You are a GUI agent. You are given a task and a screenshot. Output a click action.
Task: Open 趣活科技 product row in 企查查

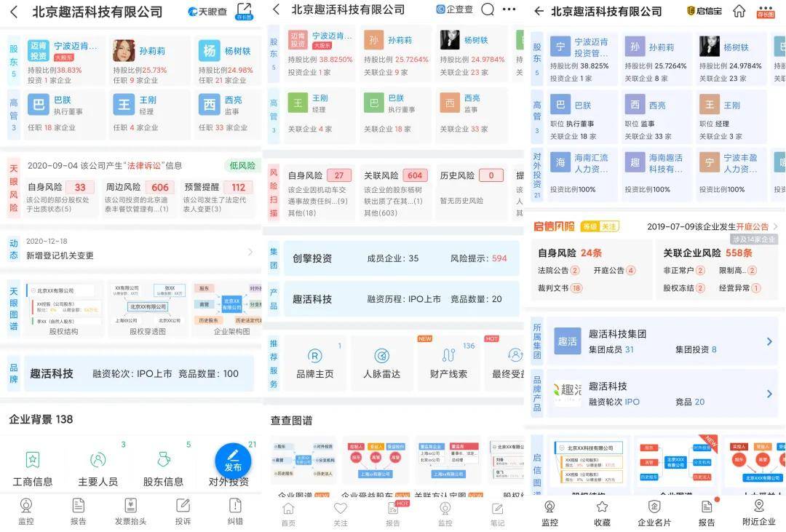pos(401,299)
